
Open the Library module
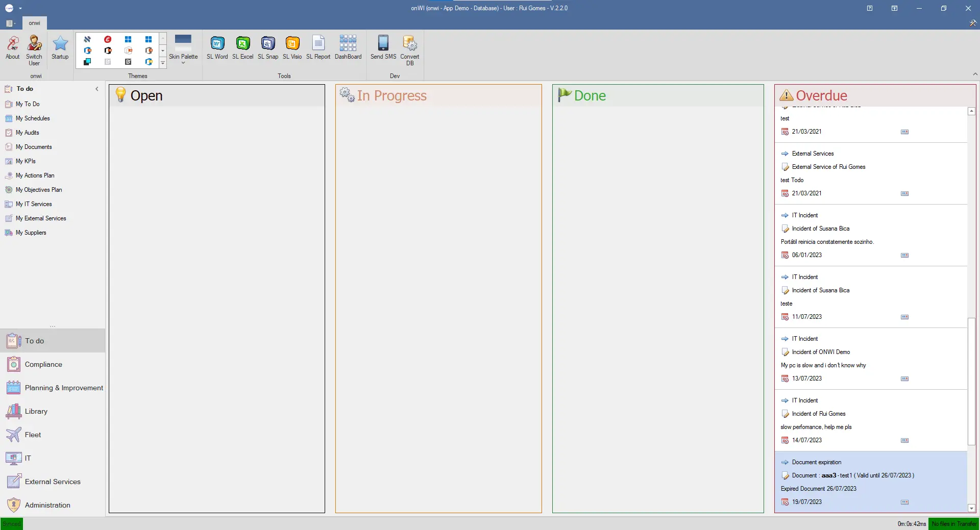53,411
